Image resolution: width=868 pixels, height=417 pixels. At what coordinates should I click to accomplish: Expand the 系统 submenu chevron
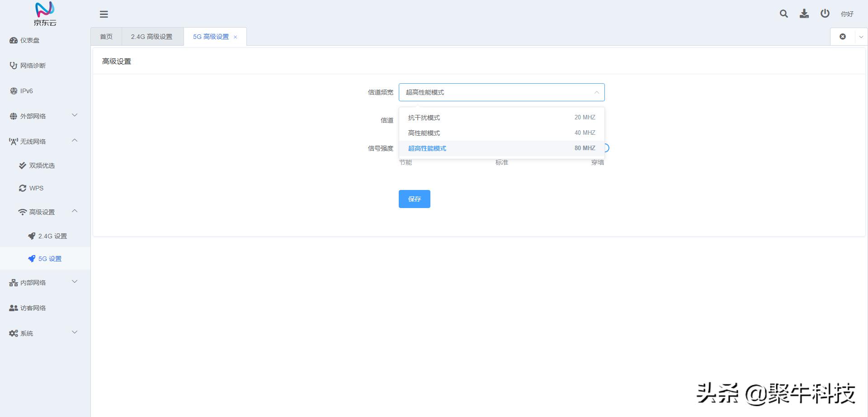click(x=75, y=332)
